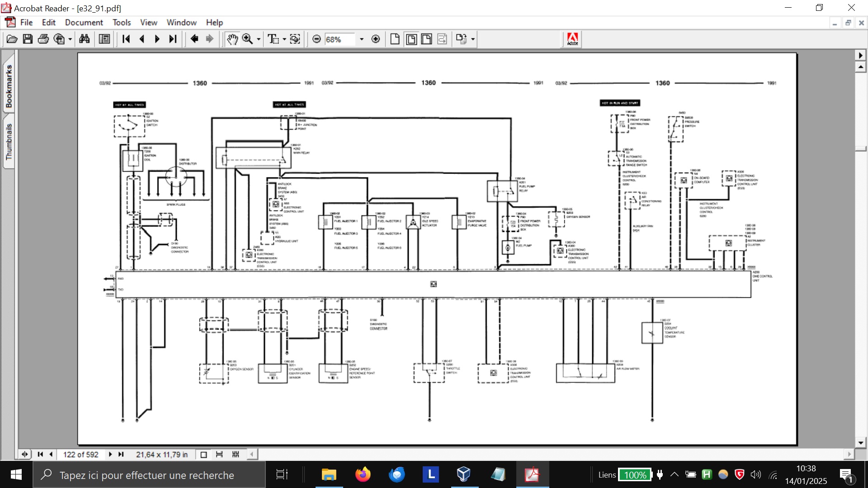Image resolution: width=868 pixels, height=488 pixels.
Task: Click the Adobe logo icon in the toolbar
Action: (x=572, y=39)
